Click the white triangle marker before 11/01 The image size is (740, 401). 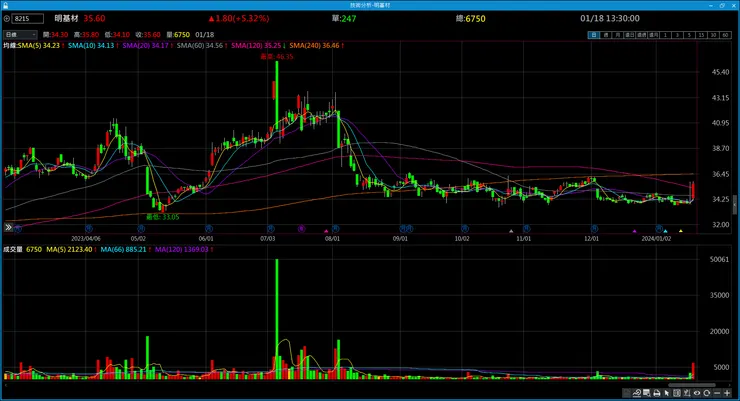point(511,231)
